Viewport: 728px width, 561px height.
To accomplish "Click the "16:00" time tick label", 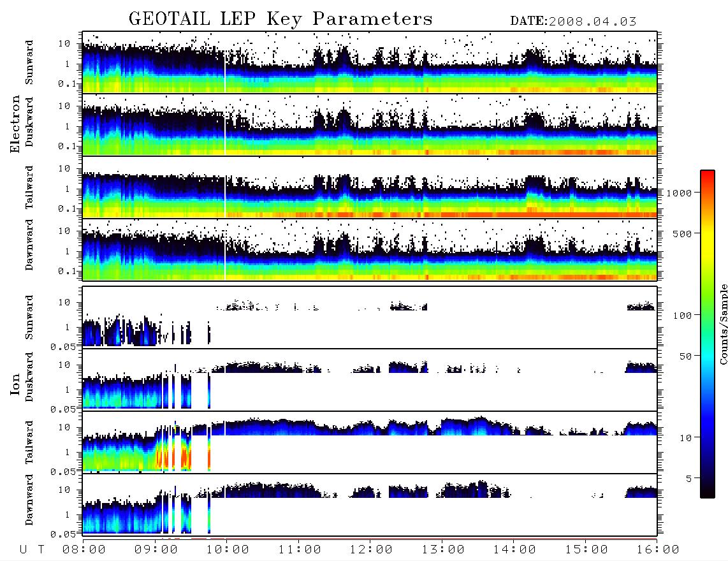I will 658,550.
